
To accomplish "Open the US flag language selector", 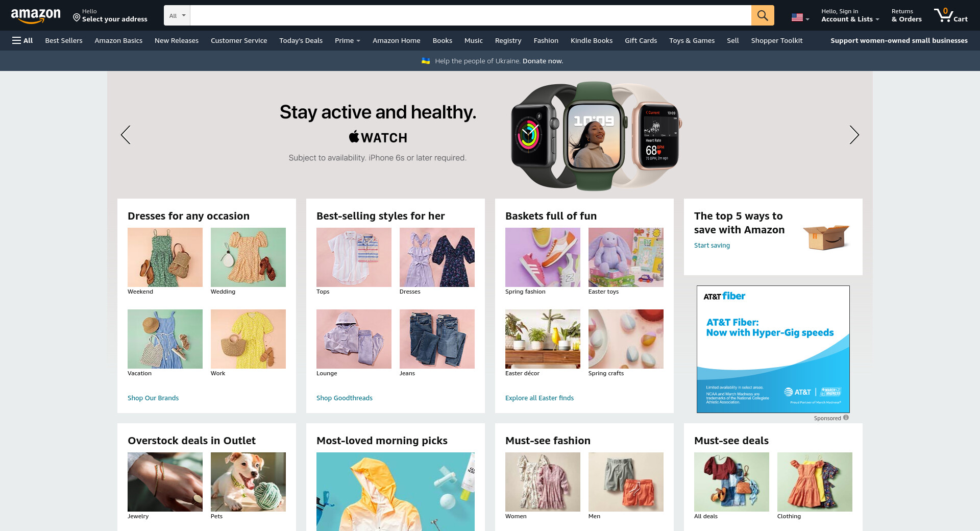I will 800,17.
